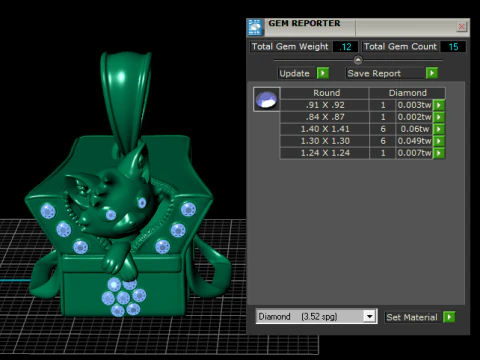Screen dimensions: 480x360
Task: Collapse the panel using the up-arrow handle
Action: [x=358, y=60]
